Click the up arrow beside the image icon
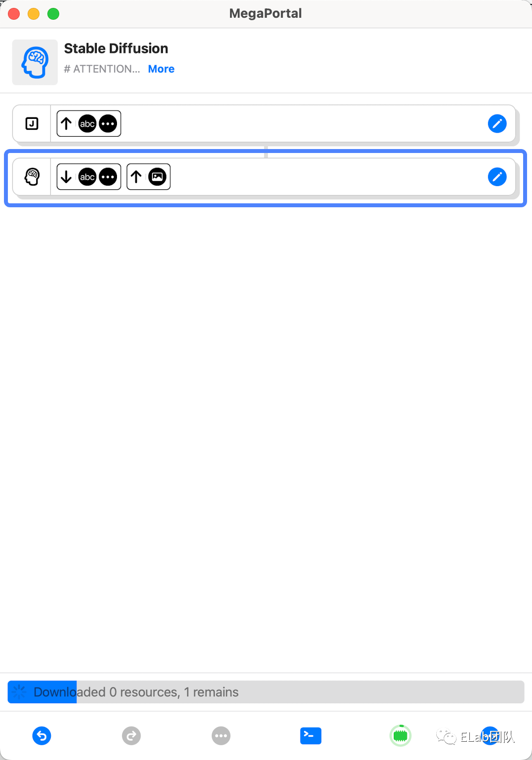Screen dimensions: 532x760 137,177
